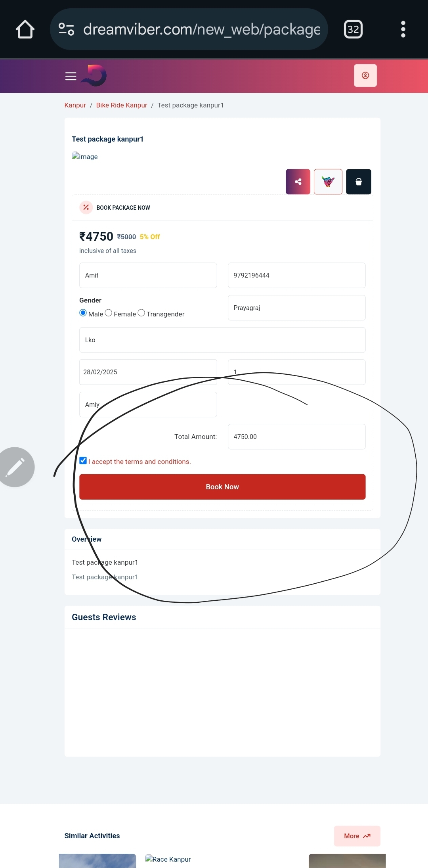Click the colorful hand wishlist icon button
The width and height of the screenshot is (428, 868).
click(x=328, y=182)
